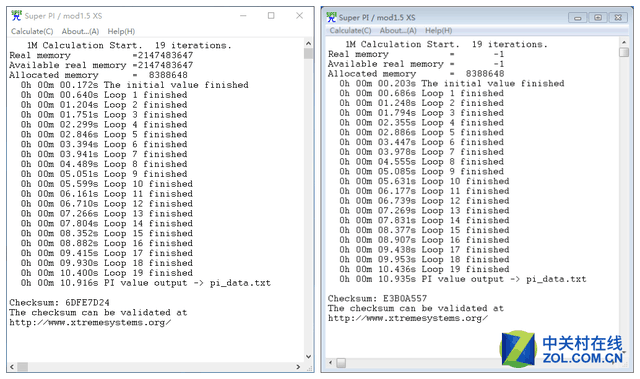Viewport: 640px width, 379px height.
Task: Click '07.269s Loop 13 finished' line
Action: point(424,211)
